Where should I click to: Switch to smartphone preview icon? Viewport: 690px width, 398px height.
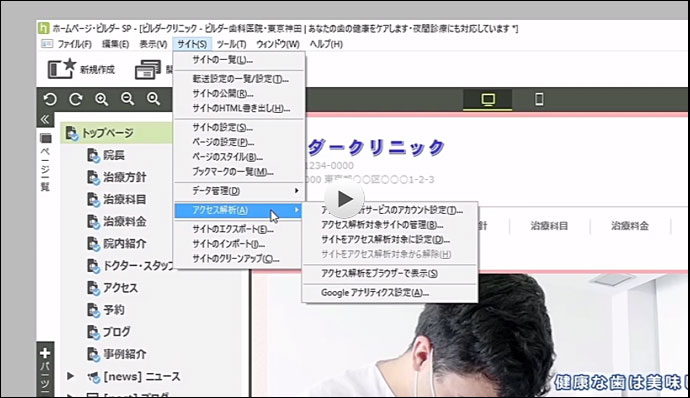point(539,99)
